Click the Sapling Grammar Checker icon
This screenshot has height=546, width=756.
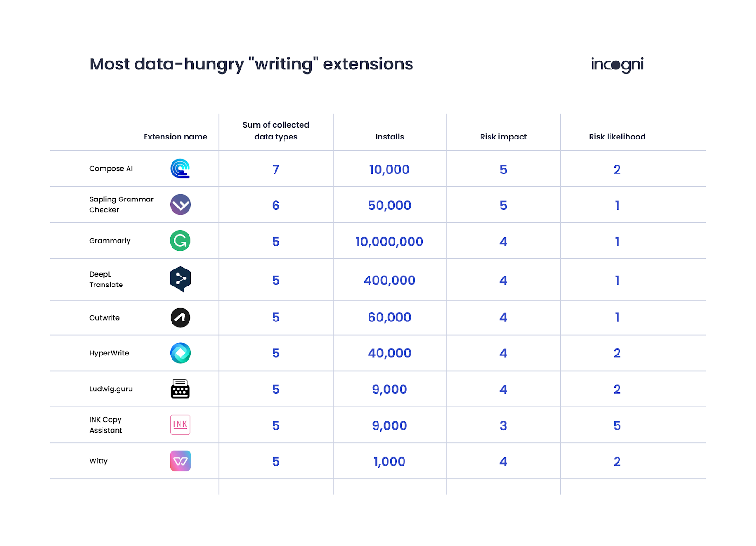click(180, 205)
